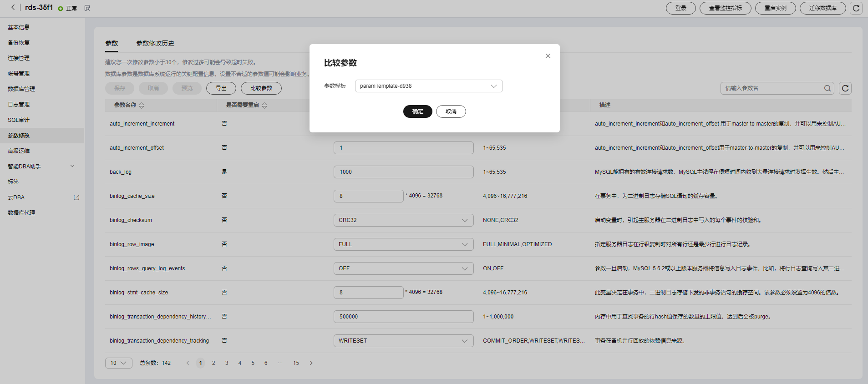The image size is (868, 384).
Task: Open 备份恢复 in the sidebar
Action: pos(19,43)
